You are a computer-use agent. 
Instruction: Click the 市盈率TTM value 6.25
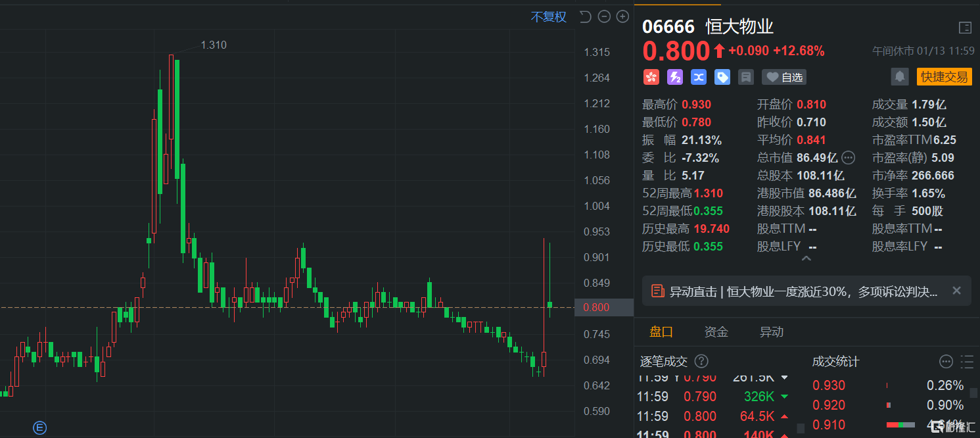(945, 140)
